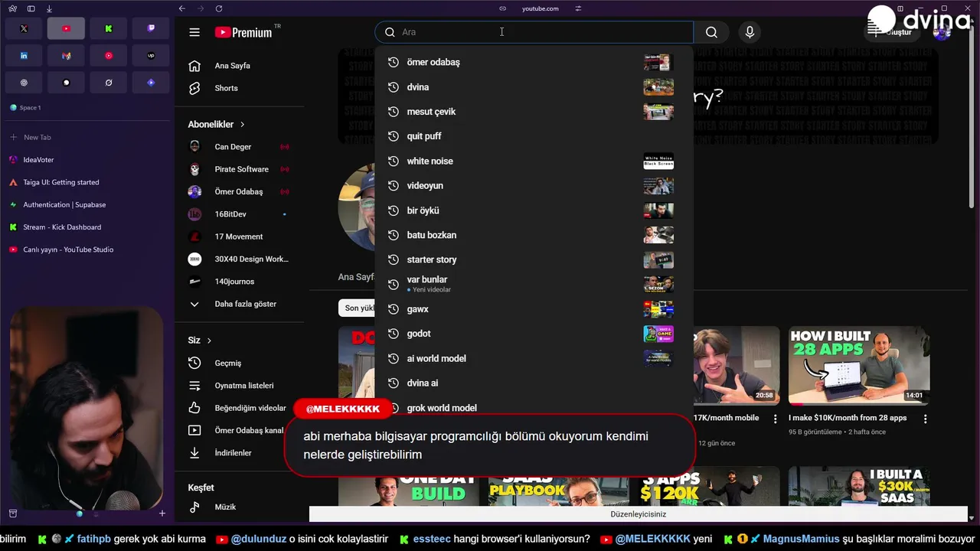980x551 pixels.
Task: Select search suggestion bir öykü
Action: (534, 210)
